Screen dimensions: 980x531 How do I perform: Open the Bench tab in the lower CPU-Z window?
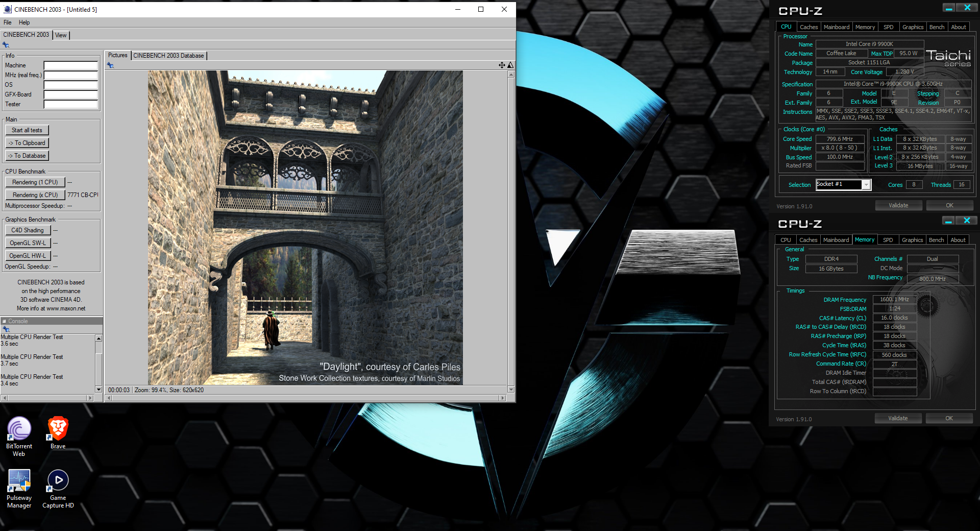[936, 240]
